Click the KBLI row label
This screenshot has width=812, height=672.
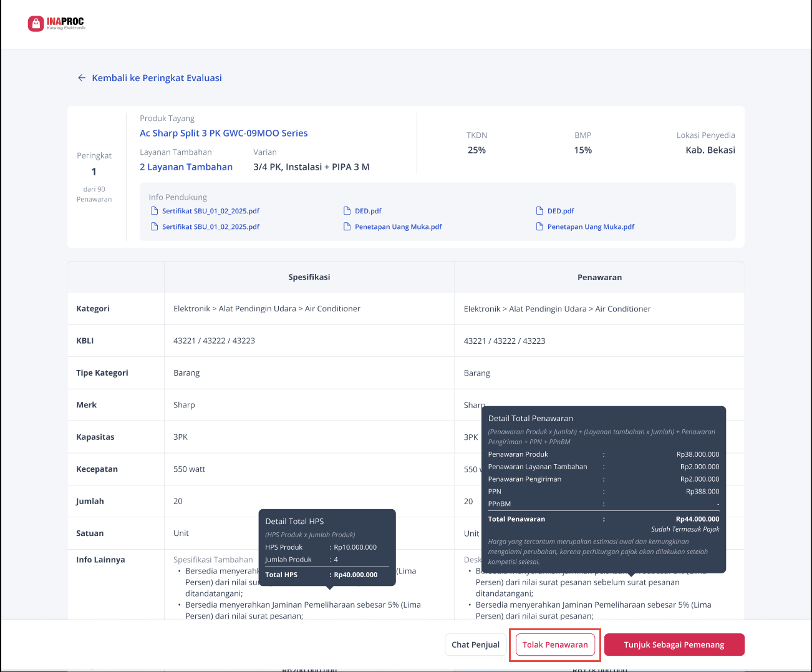tap(85, 341)
